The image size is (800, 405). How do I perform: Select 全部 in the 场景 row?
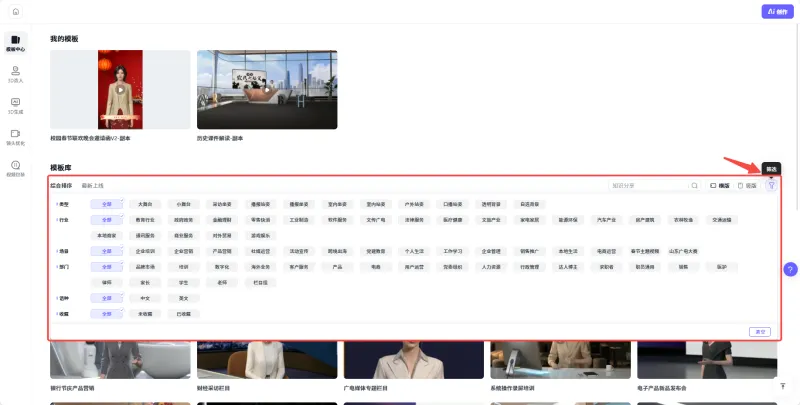click(x=107, y=251)
